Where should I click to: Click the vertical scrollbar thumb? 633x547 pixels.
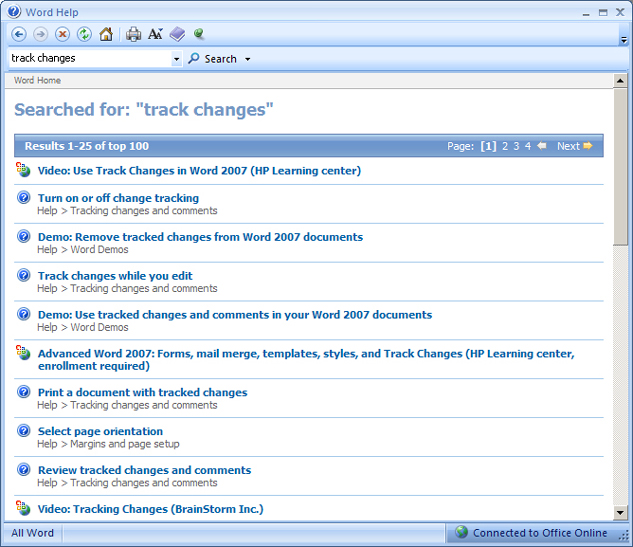(620, 167)
